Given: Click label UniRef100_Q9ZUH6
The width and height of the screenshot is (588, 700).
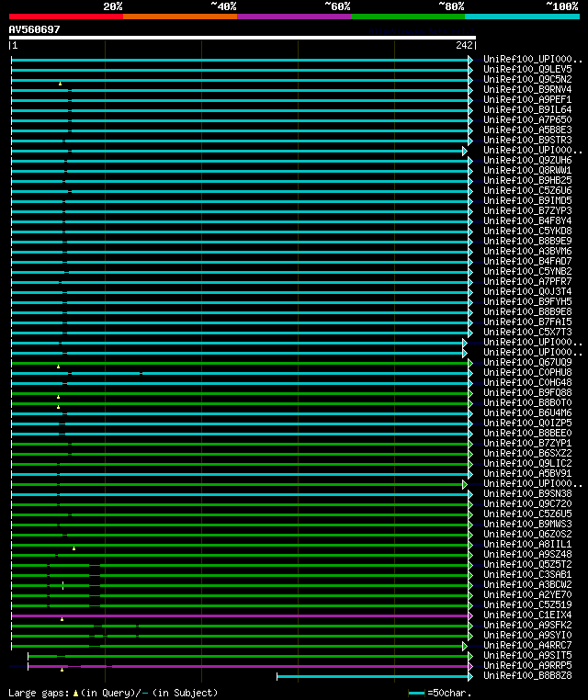Looking at the screenshot, I should coord(527,160).
